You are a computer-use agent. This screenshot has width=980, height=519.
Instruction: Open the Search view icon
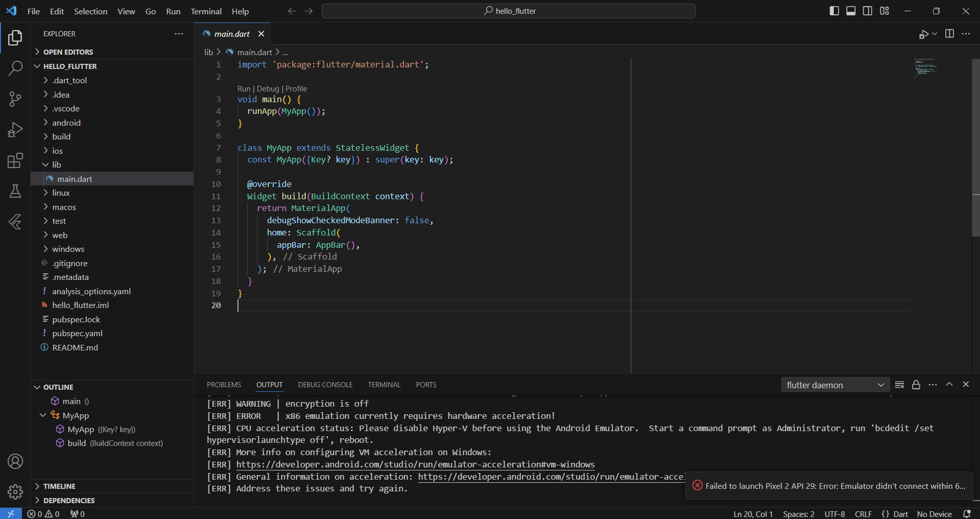(15, 68)
